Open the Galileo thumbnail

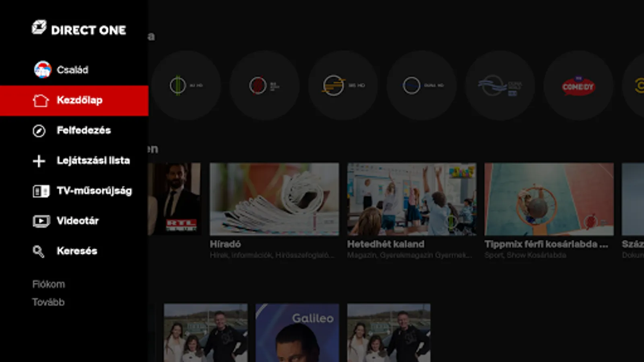(297, 333)
